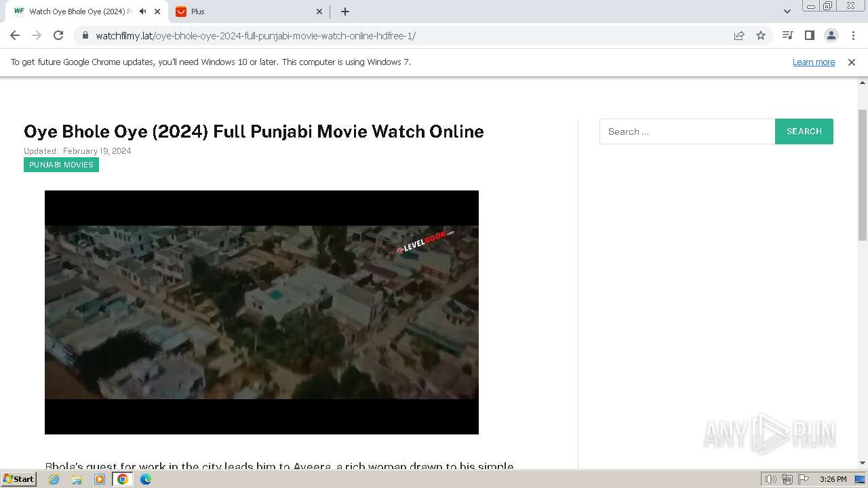Image resolution: width=868 pixels, height=488 pixels.
Task: Open a new tab
Action: coord(344,12)
